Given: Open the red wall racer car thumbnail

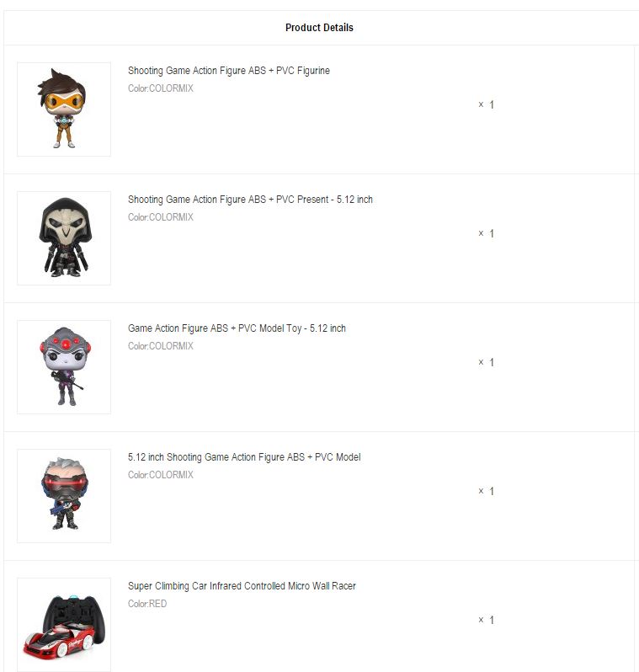Looking at the screenshot, I should [64, 625].
